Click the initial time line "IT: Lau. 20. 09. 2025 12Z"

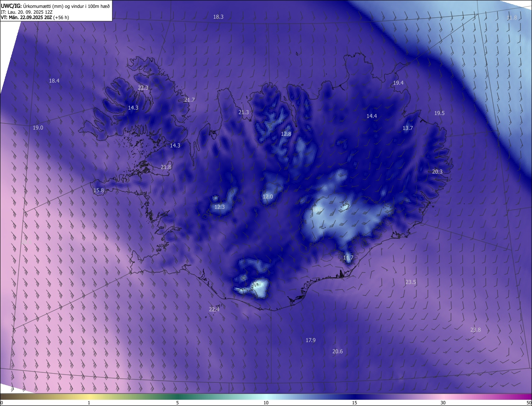pos(27,12)
